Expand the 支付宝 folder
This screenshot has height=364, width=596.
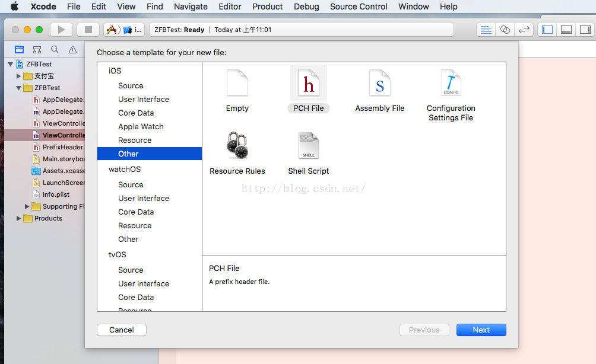(18, 76)
